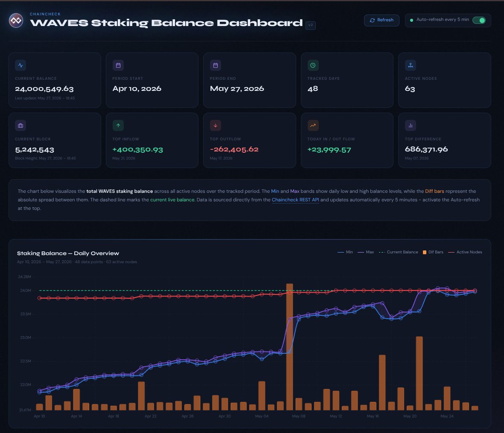Click the Staking Balance – Daily Overview title

[x=68, y=253]
